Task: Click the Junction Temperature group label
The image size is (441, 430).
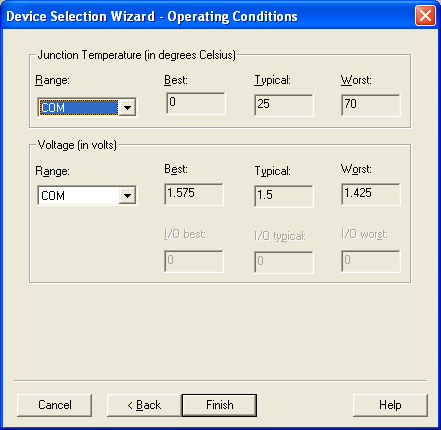Action: [x=137, y=55]
